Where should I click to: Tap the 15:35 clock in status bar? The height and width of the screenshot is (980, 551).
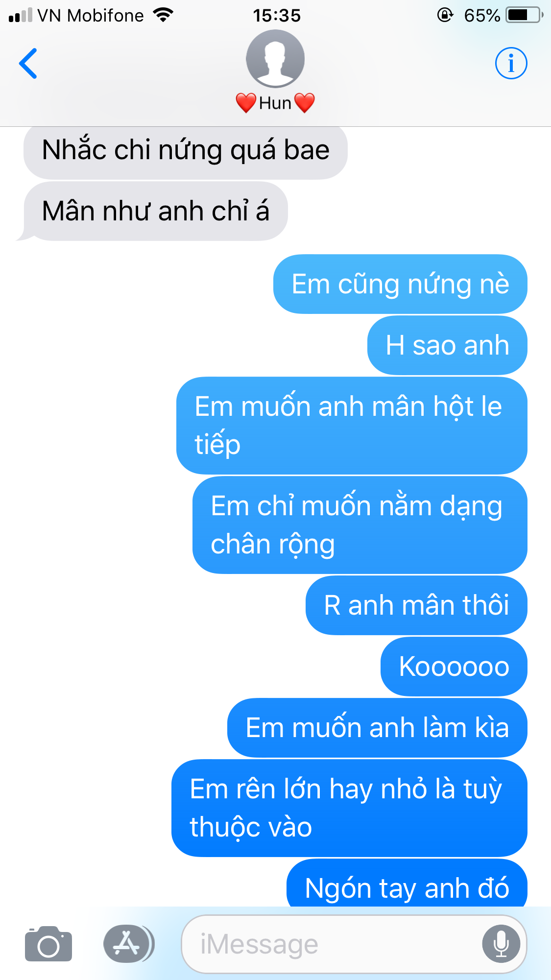coord(277,16)
